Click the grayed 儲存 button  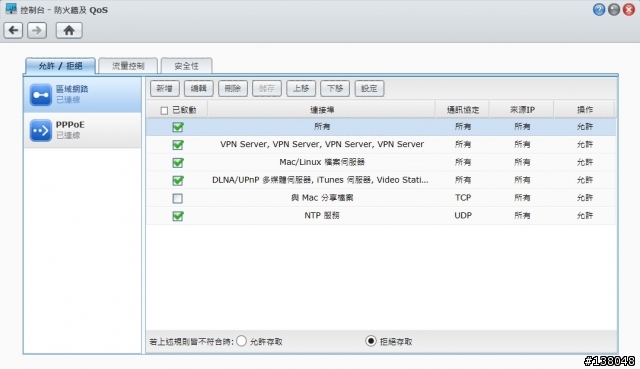click(x=267, y=89)
